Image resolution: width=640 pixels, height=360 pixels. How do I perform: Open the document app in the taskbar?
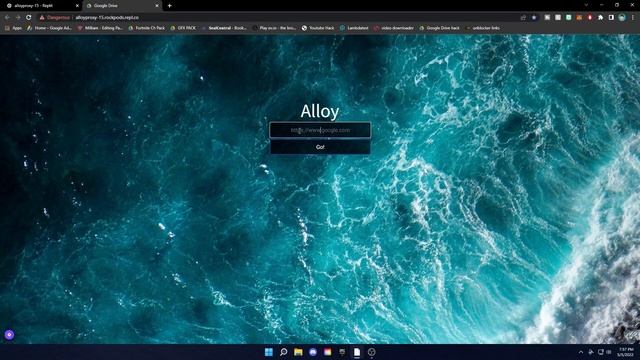click(357, 352)
